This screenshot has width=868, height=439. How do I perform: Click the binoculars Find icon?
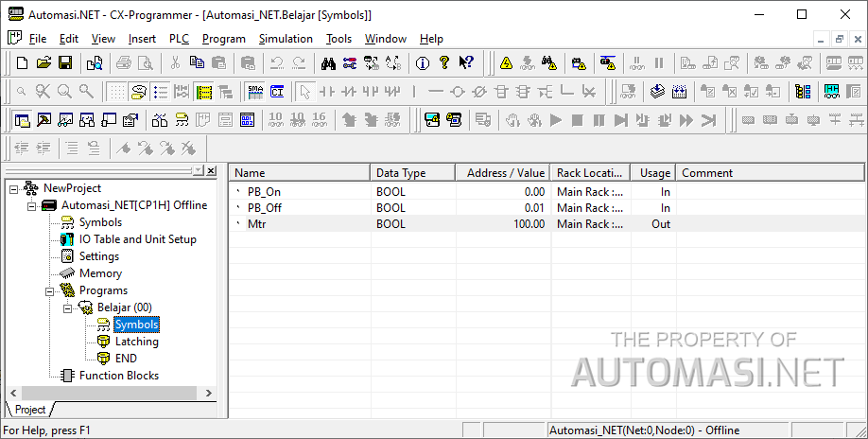[328, 63]
